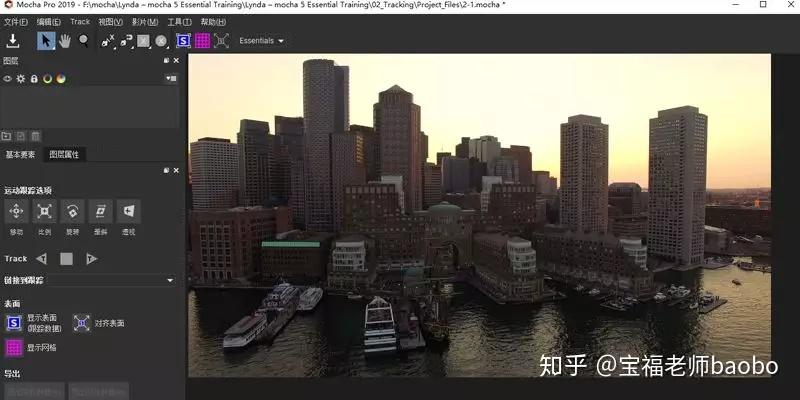The width and height of the screenshot is (800, 400).
Task: Click 显示表面 S icon in panel
Action: pos(14,323)
